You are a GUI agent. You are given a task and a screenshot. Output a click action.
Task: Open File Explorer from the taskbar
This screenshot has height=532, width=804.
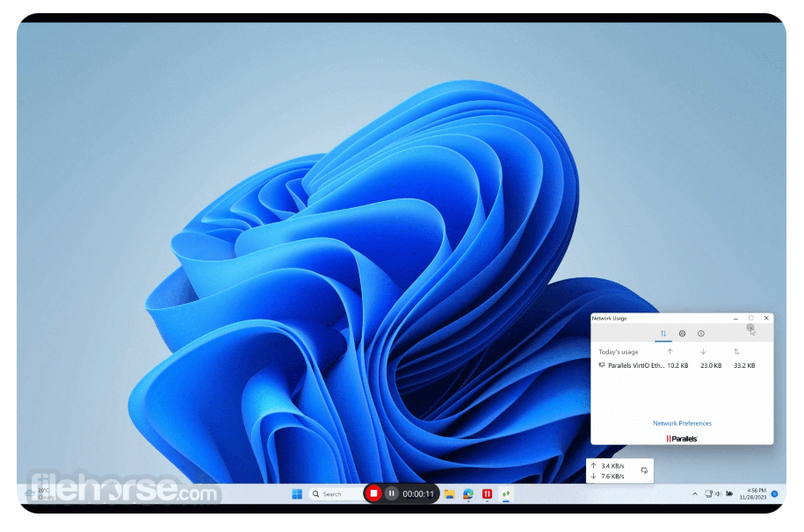pyautogui.click(x=450, y=494)
